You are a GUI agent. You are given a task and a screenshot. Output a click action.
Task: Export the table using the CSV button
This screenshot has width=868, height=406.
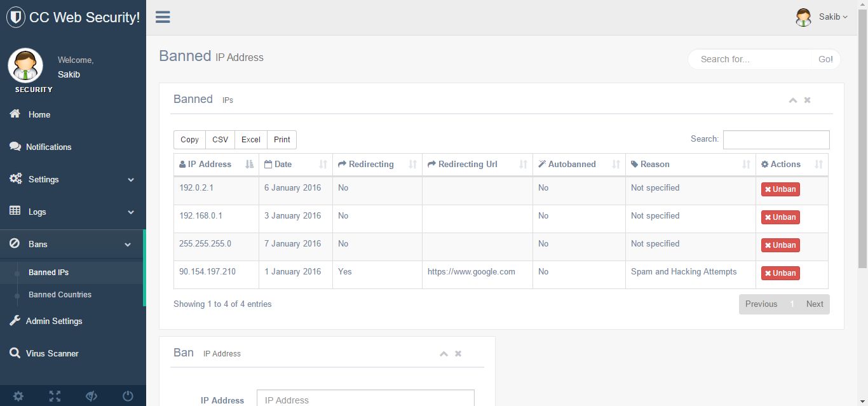pyautogui.click(x=220, y=140)
